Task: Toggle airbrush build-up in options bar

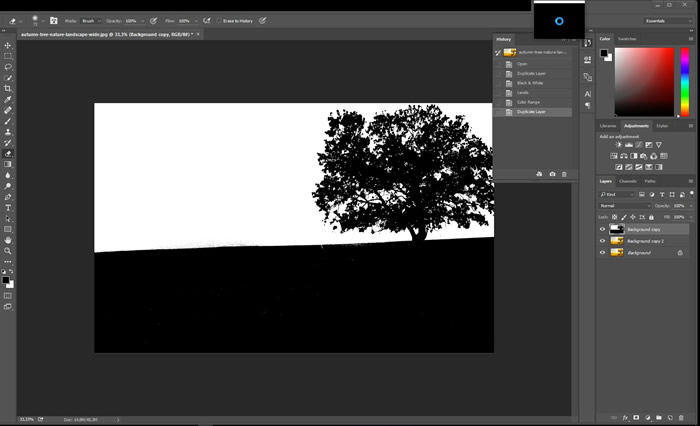Action: pos(207,21)
